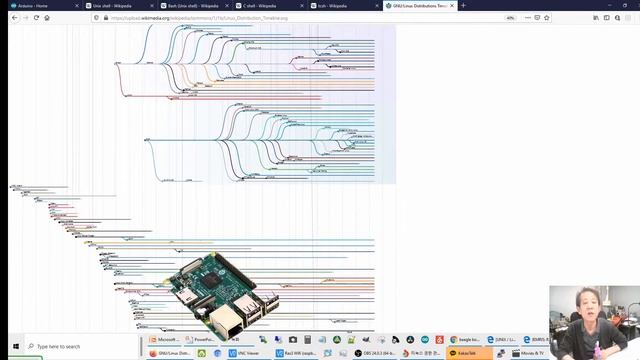The height and width of the screenshot is (360, 640).
Task: Click the Raspberry Pi board image
Action: (x=222, y=296)
